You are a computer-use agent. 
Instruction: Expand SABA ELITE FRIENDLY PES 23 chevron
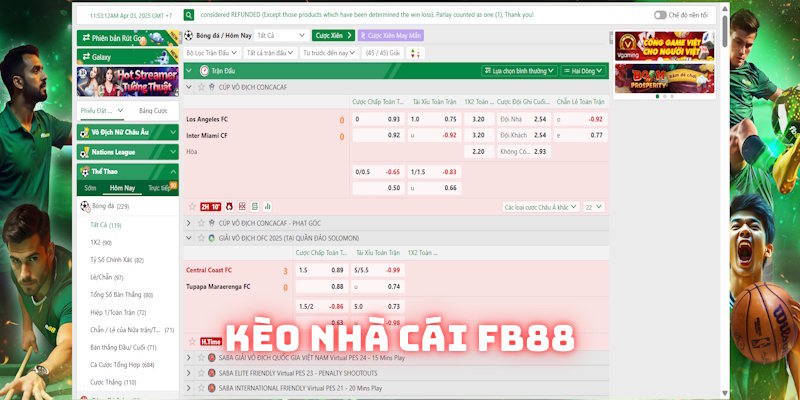click(189, 373)
